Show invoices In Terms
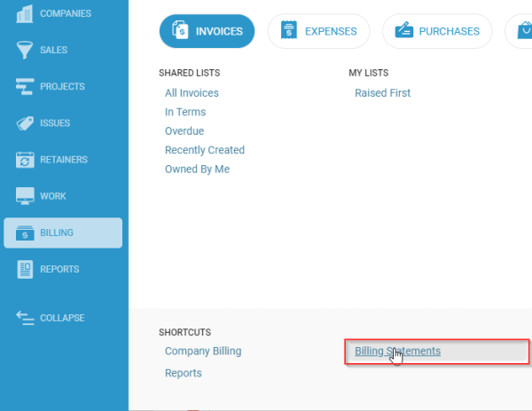The width and height of the screenshot is (532, 411). click(x=185, y=112)
